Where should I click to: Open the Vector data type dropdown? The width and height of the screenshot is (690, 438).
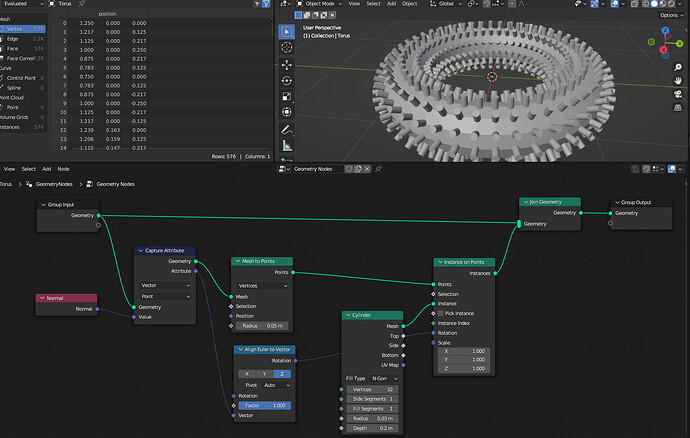click(165, 285)
